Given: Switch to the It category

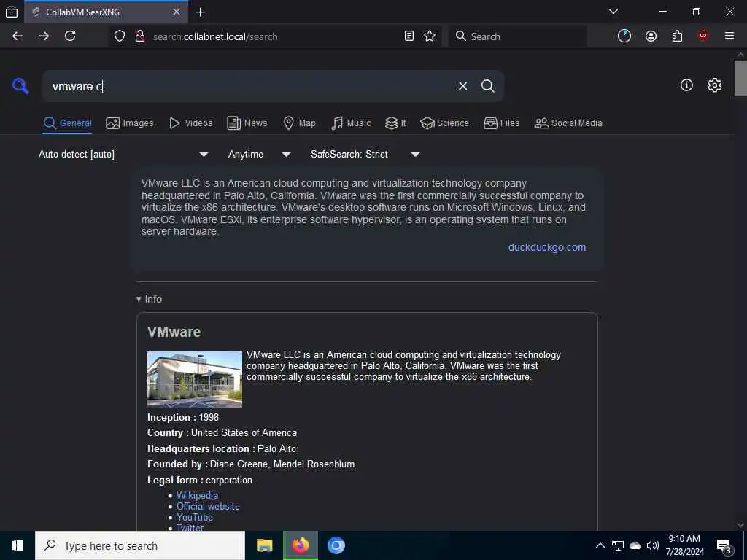Looking at the screenshot, I should 395,123.
